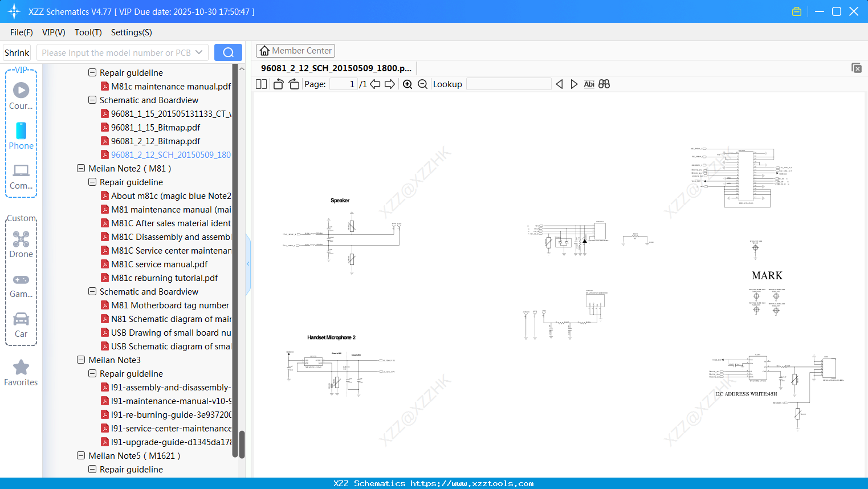Open the File(F) menu
868x489 pixels.
click(x=22, y=32)
